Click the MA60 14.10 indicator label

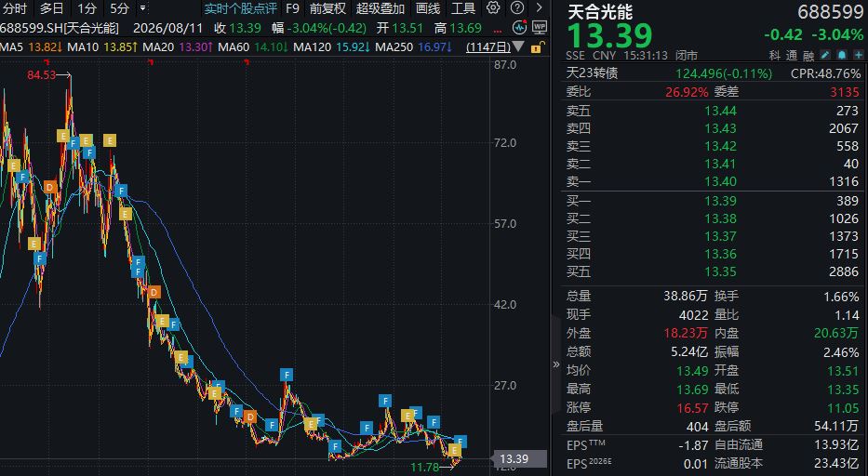pyautogui.click(x=253, y=47)
